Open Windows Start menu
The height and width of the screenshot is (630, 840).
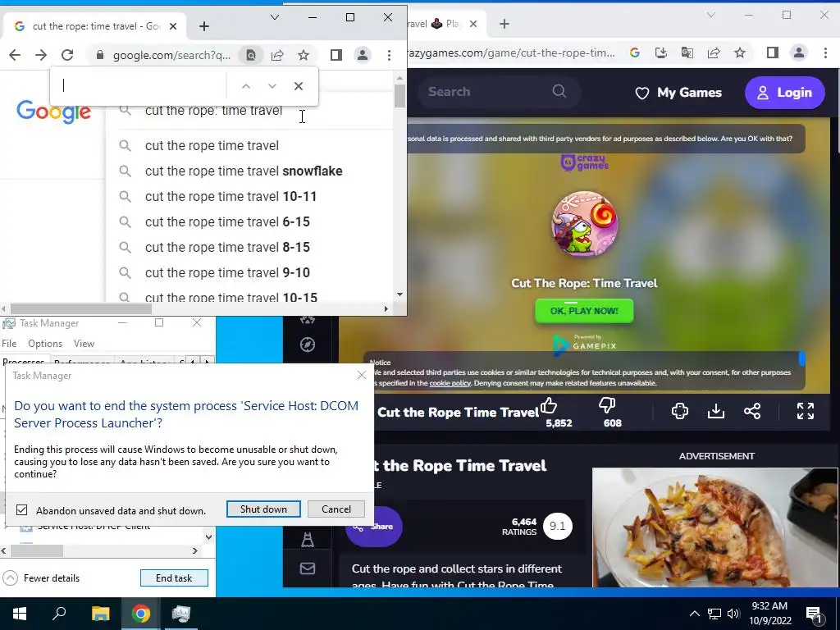20,614
